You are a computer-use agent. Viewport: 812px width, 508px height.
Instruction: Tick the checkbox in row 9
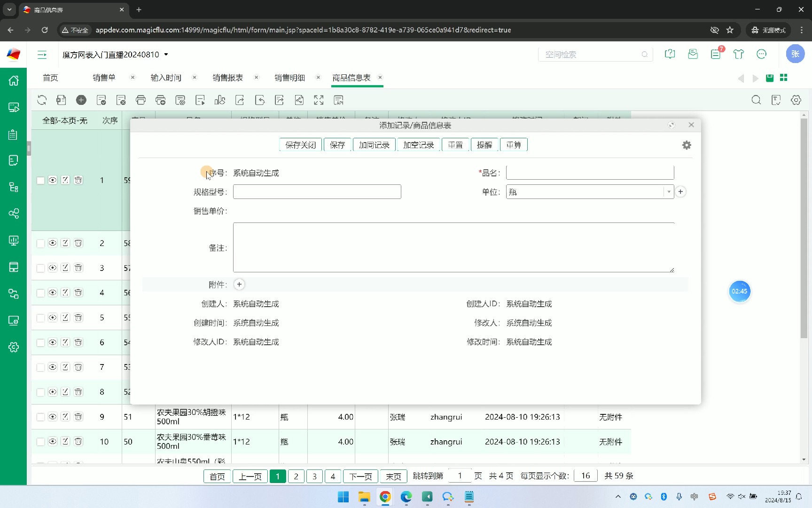(x=40, y=417)
